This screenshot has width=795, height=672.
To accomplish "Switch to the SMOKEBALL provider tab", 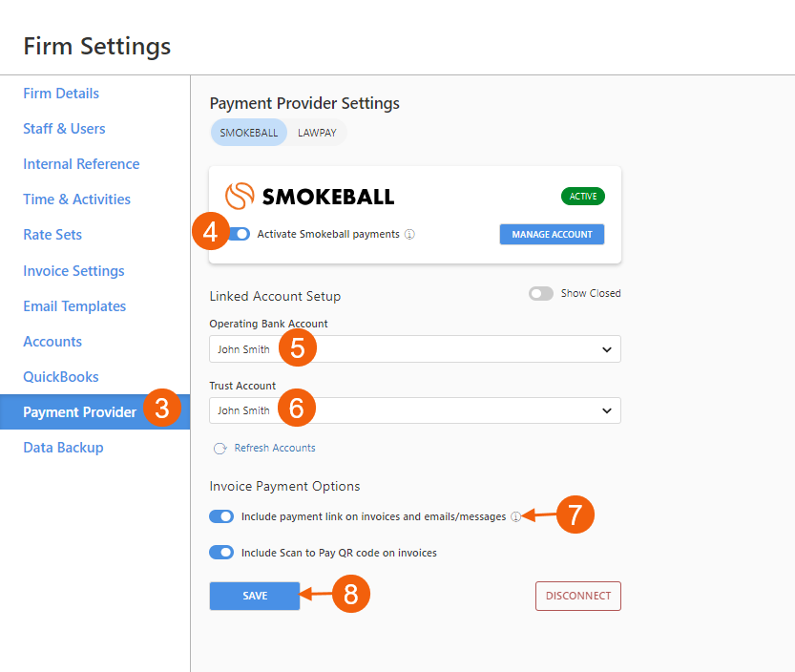I will tap(249, 133).
